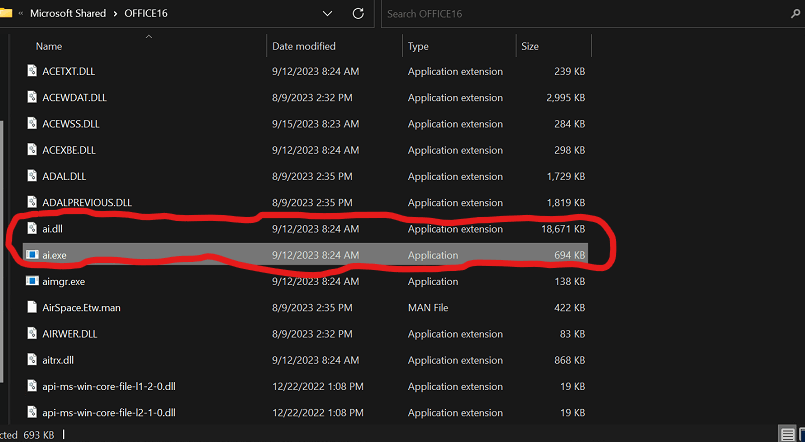Open the chevron after Microsoft Shared
This screenshot has width=805, height=442.
point(115,13)
